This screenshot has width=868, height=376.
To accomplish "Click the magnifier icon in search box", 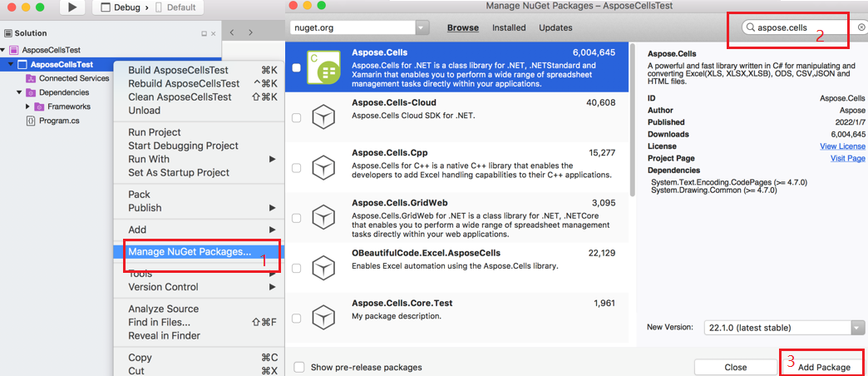I will 750,27.
